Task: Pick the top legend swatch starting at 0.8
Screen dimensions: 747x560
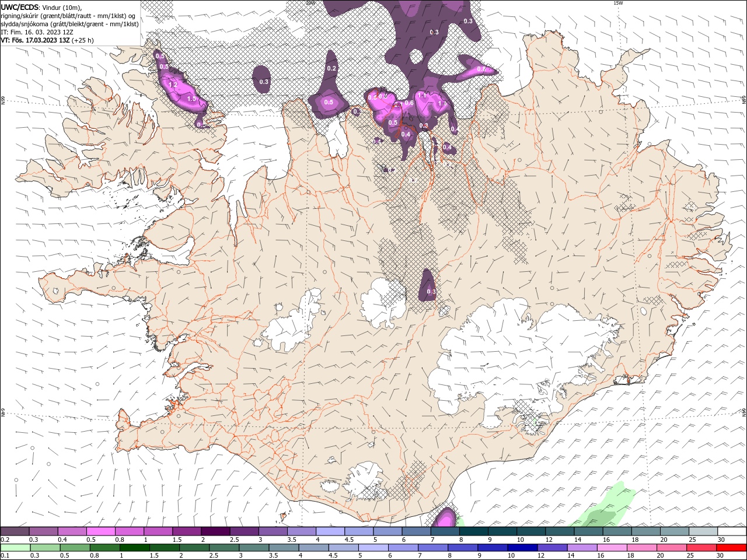Action: click(129, 531)
